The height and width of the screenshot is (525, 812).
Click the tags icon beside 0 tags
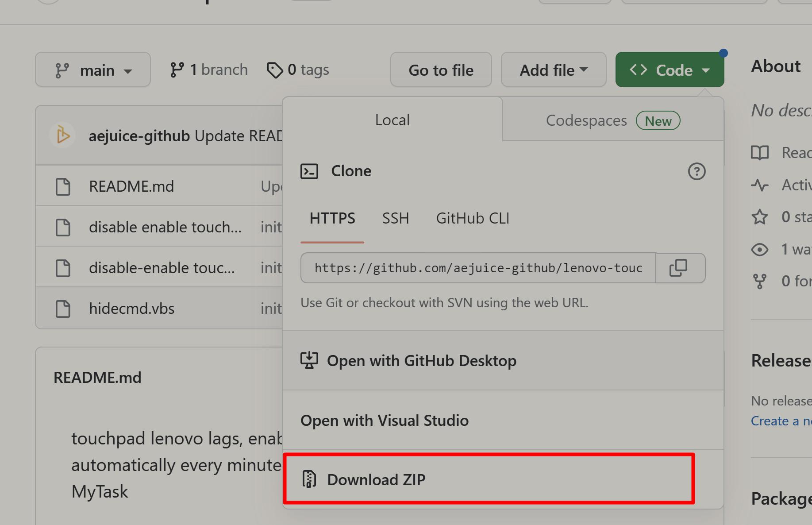(x=275, y=70)
